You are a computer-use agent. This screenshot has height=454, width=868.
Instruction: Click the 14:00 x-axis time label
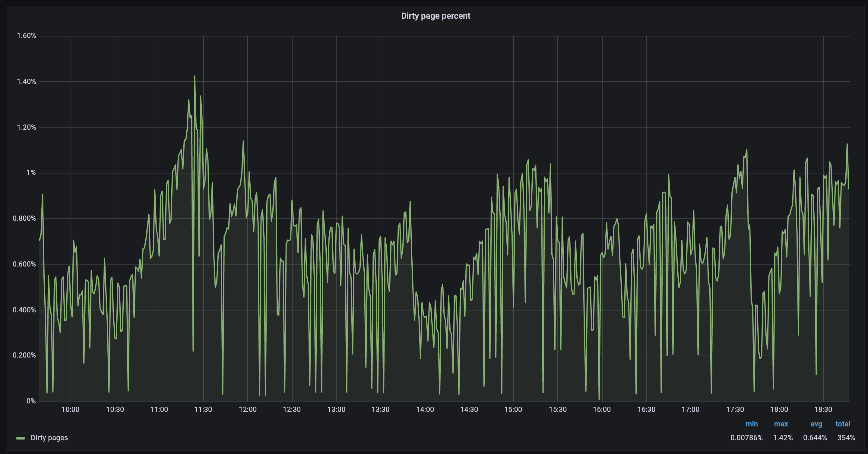pyautogui.click(x=425, y=409)
